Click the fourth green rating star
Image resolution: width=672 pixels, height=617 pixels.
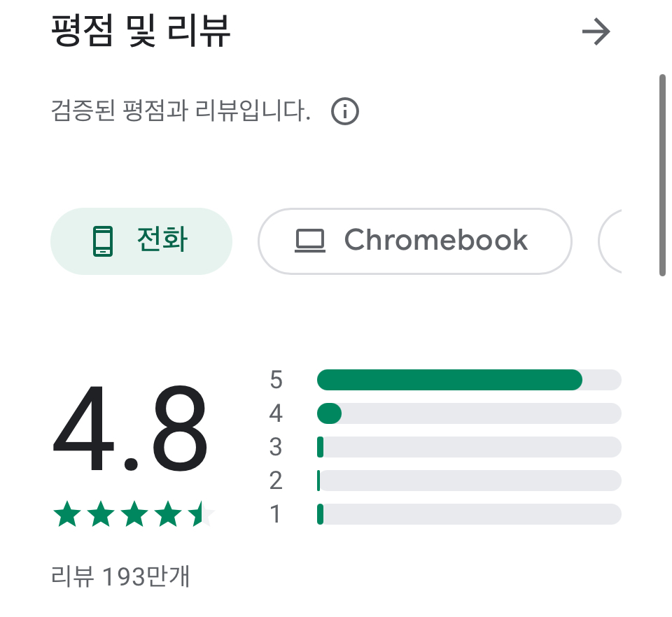tap(168, 513)
